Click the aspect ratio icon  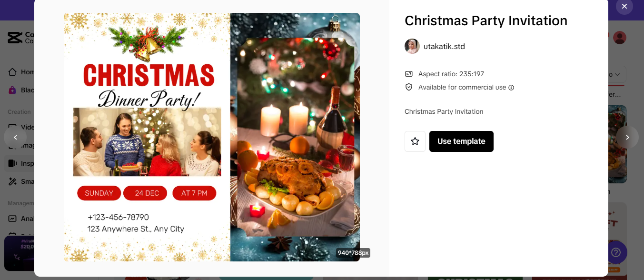pos(409,74)
